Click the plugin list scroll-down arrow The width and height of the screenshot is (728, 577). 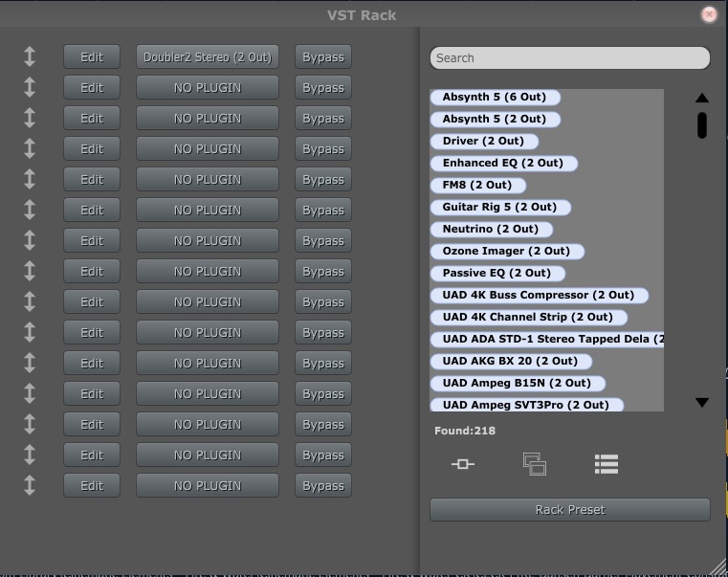[x=702, y=402]
